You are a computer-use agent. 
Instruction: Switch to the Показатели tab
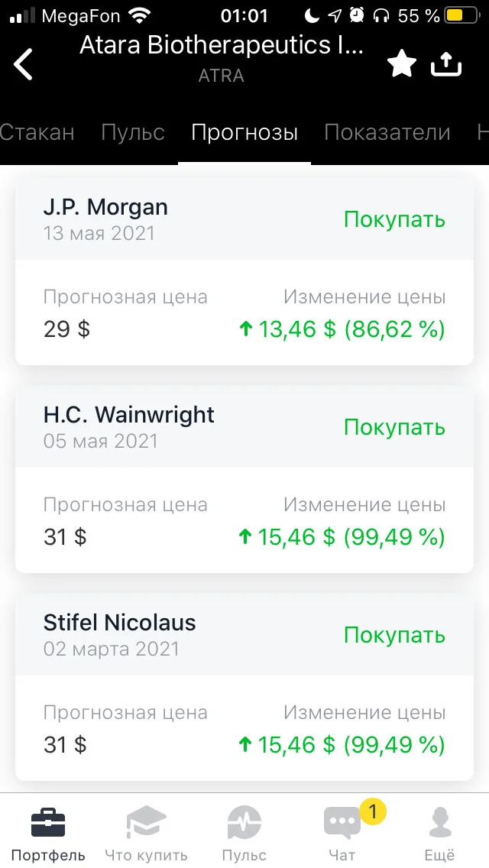tap(387, 132)
